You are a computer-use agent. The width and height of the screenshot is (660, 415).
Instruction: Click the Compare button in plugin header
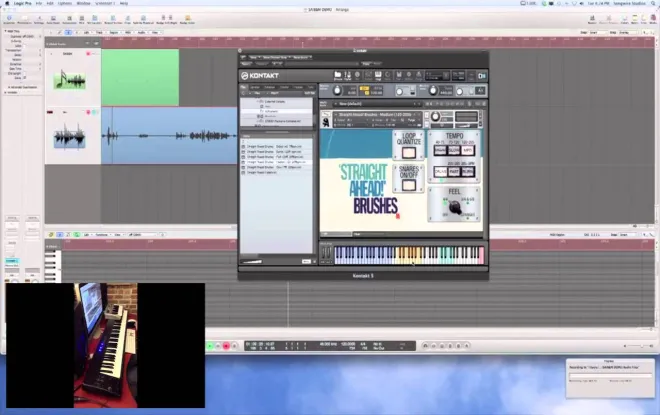pos(261,64)
